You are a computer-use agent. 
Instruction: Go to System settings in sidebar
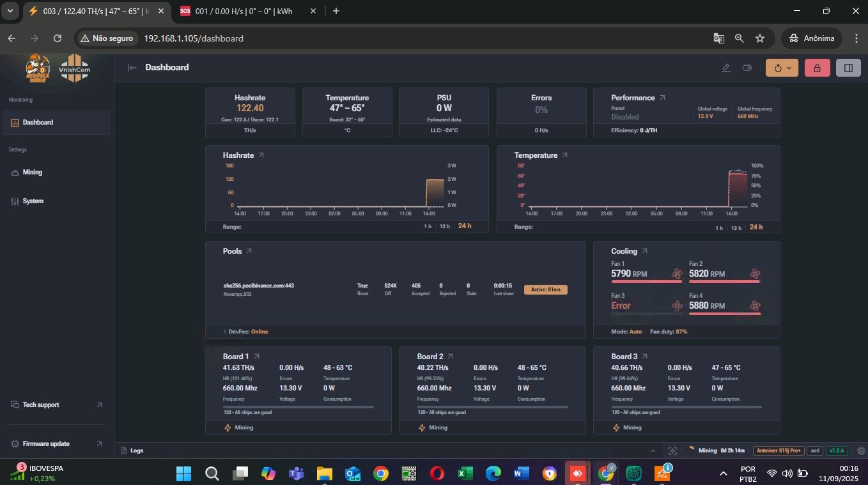tap(33, 201)
